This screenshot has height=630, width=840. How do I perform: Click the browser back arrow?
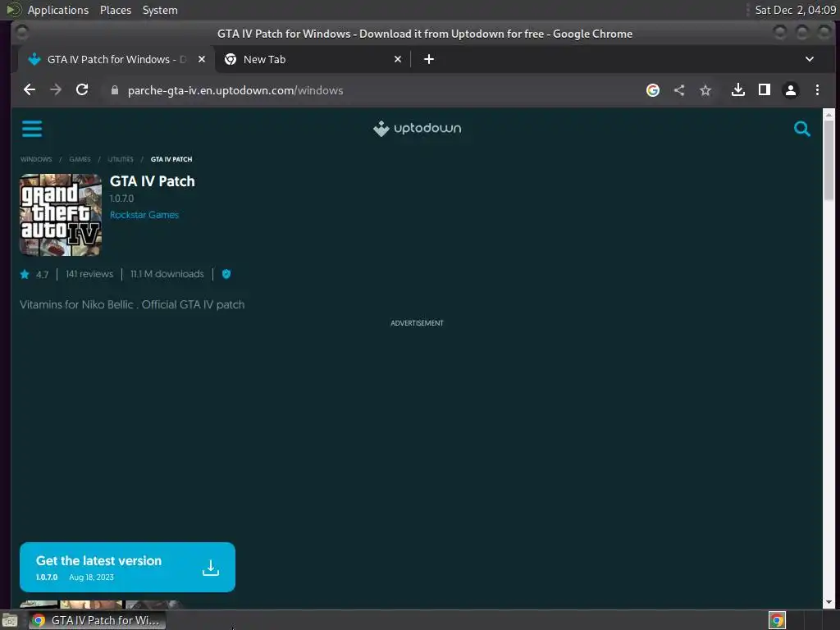pyautogui.click(x=30, y=90)
